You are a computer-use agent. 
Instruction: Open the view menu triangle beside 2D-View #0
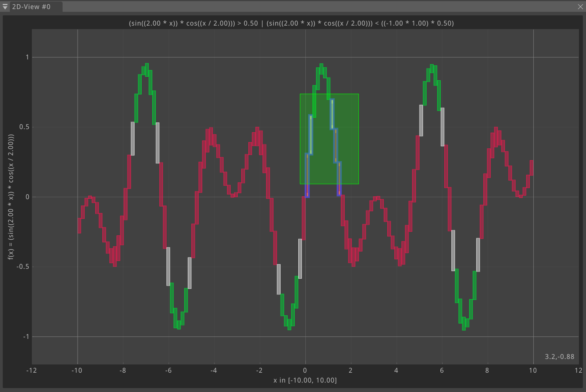[5, 7]
